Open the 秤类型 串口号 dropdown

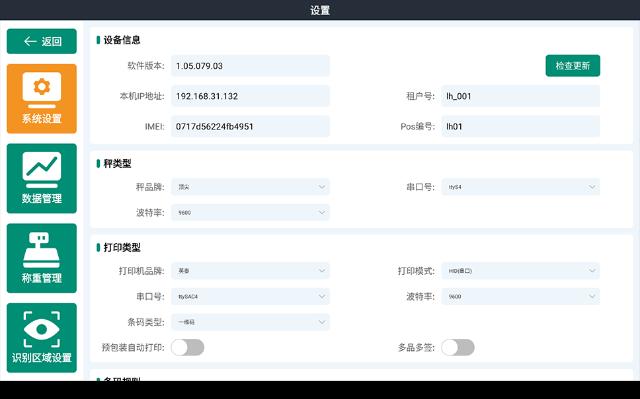(520, 187)
